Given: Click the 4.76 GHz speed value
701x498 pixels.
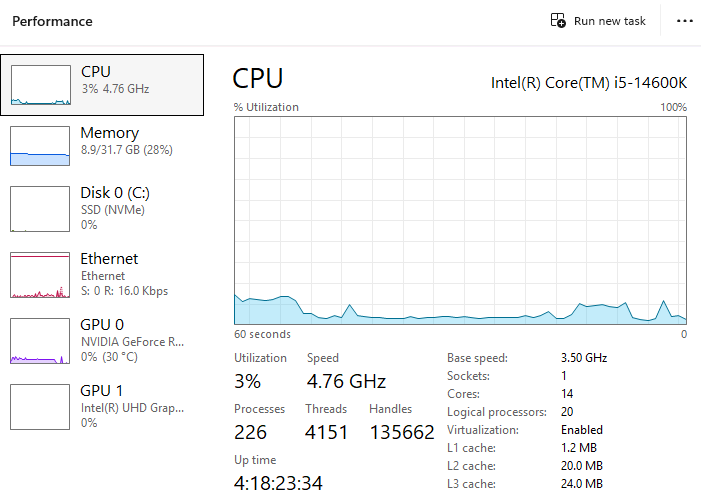Looking at the screenshot, I should pos(346,381).
